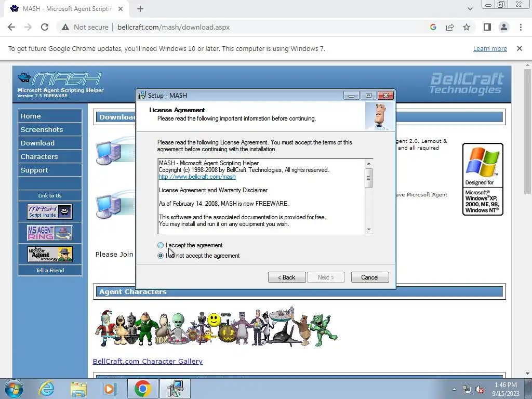Cancel the MASH setup wizard

370,277
